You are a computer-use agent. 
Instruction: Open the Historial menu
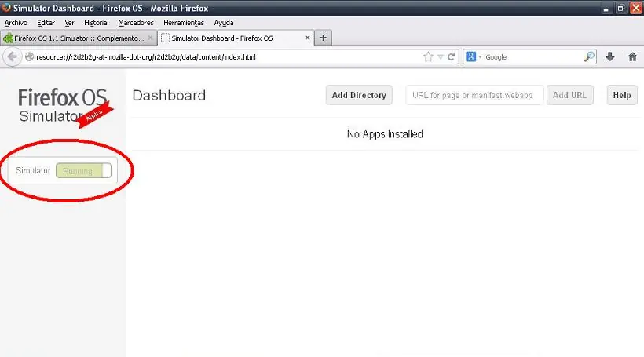(x=96, y=23)
